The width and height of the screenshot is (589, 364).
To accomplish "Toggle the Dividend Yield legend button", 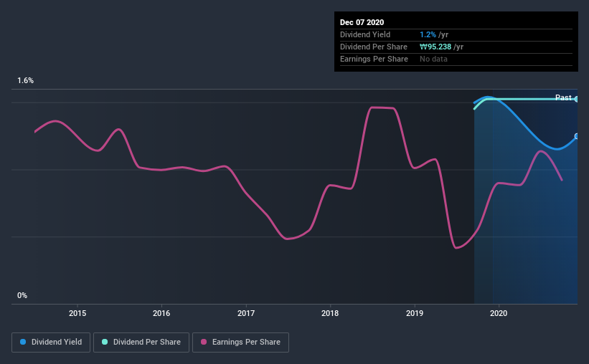I will [51, 343].
